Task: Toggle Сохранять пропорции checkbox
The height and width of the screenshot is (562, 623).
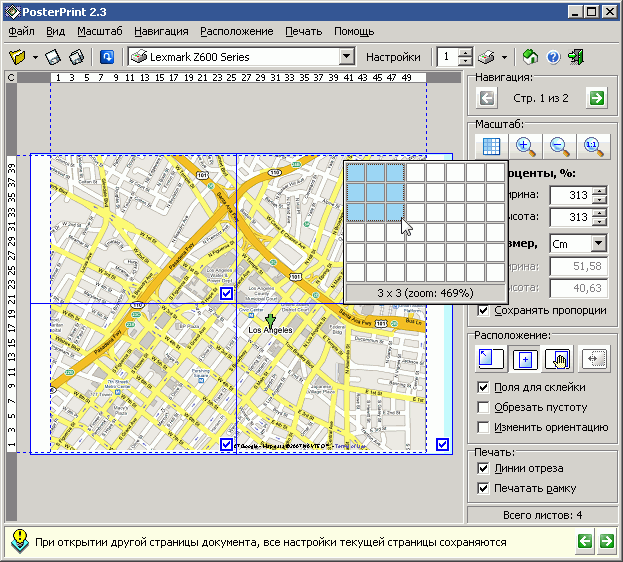Action: tap(483, 310)
